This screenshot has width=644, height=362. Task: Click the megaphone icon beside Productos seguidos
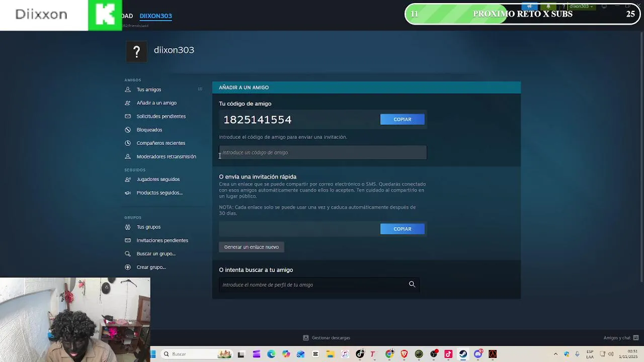[128, 193]
